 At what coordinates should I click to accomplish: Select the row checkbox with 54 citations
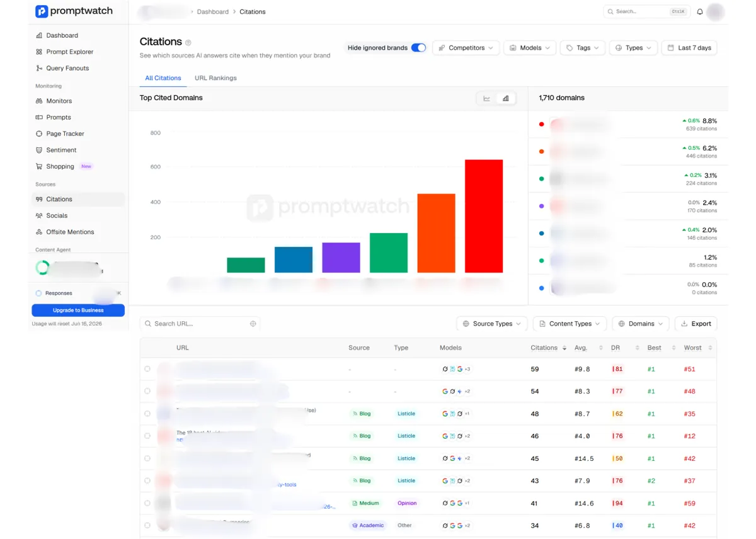click(147, 391)
